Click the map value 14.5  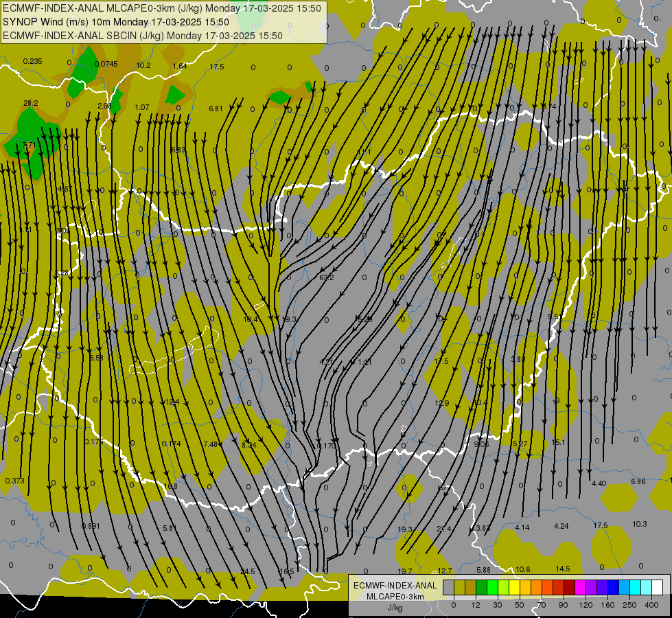click(x=563, y=569)
